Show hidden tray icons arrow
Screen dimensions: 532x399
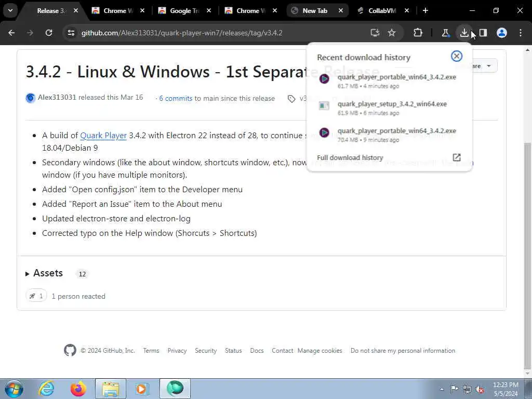pyautogui.click(x=442, y=389)
